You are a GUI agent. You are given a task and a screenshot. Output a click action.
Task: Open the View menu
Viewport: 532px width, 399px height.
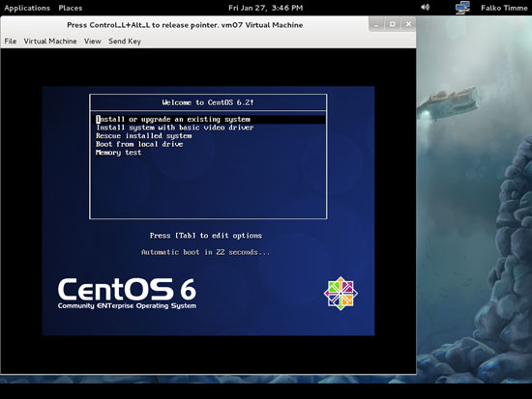point(93,41)
